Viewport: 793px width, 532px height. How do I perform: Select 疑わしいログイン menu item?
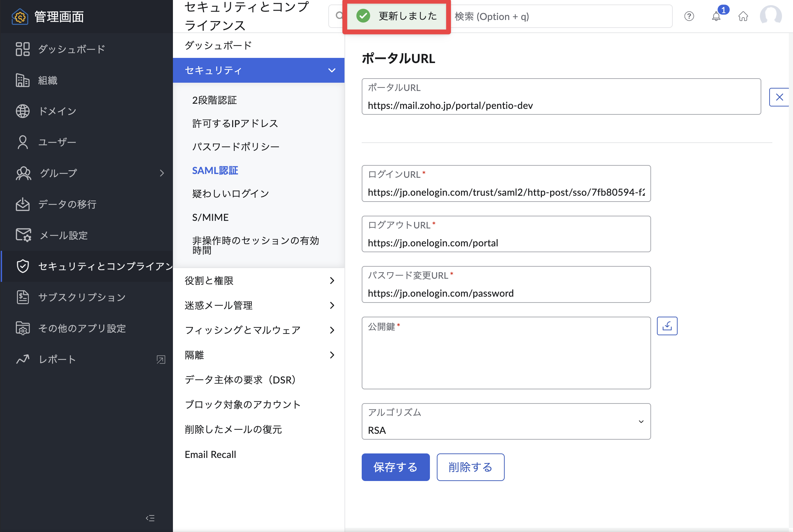coord(230,194)
